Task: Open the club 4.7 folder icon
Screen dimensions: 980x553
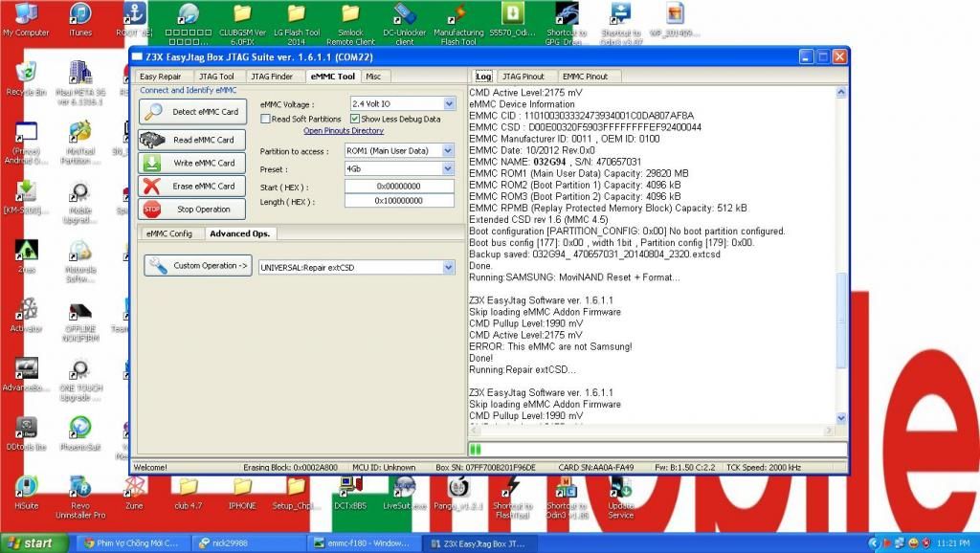Action: [x=189, y=493]
